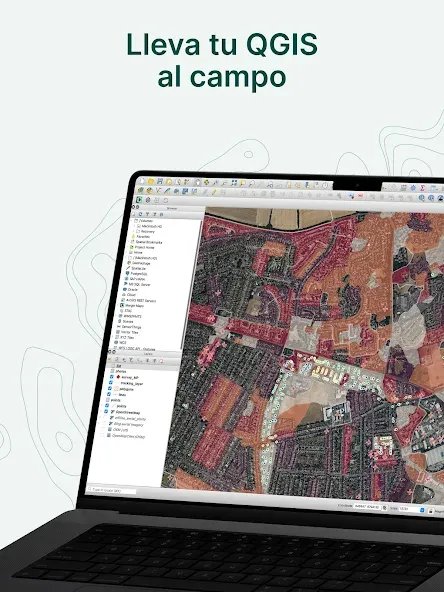Enable the offline_aerial_photo layer checkbox
The width and height of the screenshot is (444, 592).
[x=105, y=417]
